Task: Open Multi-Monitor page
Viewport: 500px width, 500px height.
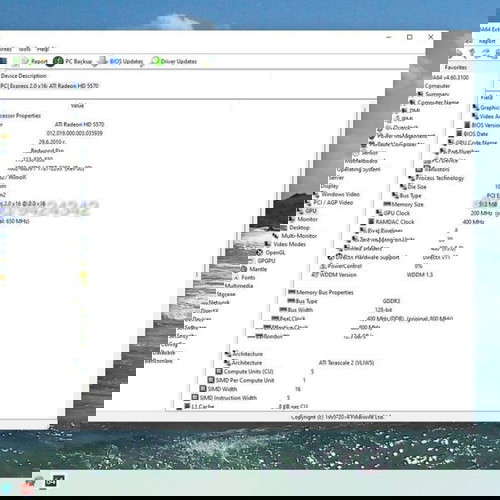Action: point(295,236)
